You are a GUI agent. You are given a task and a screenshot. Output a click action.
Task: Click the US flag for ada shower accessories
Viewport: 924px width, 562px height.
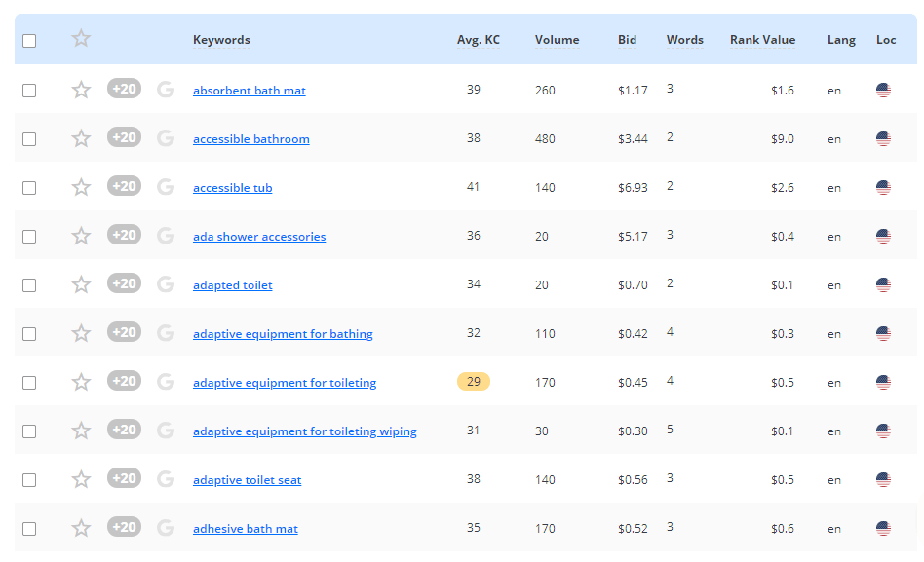883,237
